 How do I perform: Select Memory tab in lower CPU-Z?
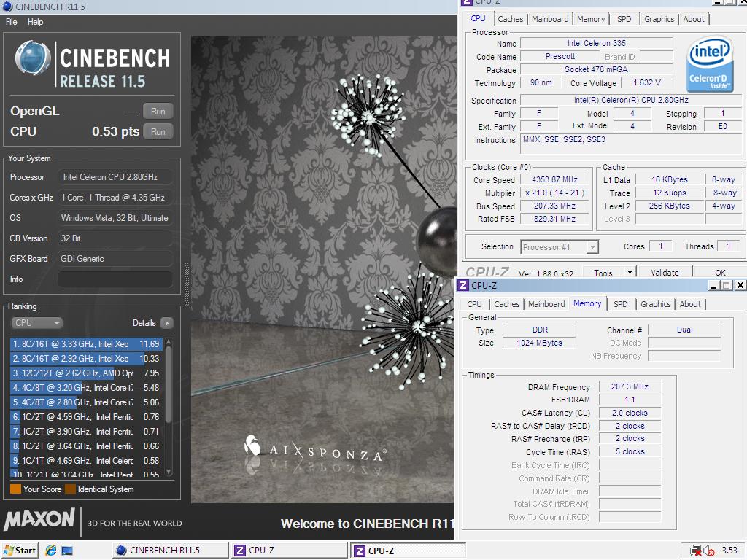pyautogui.click(x=587, y=303)
